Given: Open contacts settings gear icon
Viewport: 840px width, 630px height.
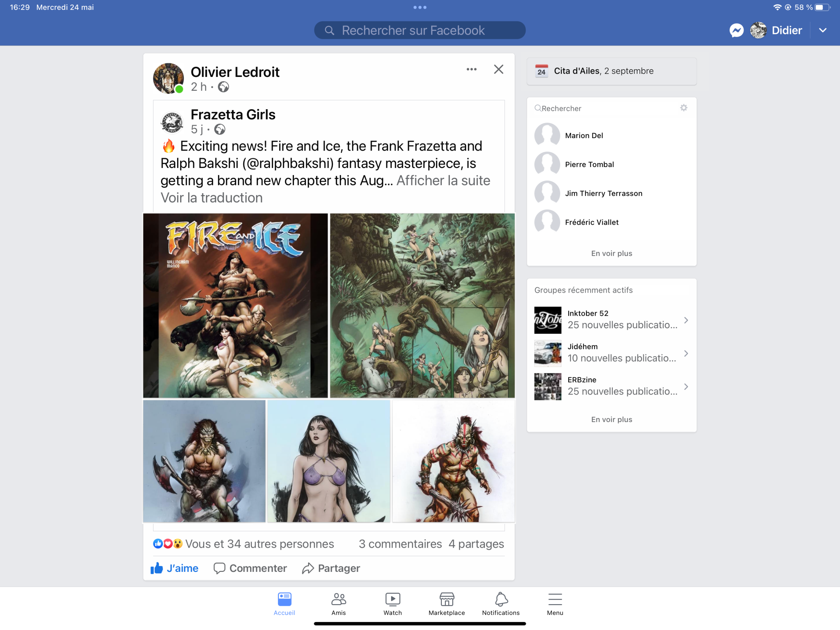Looking at the screenshot, I should coord(683,108).
